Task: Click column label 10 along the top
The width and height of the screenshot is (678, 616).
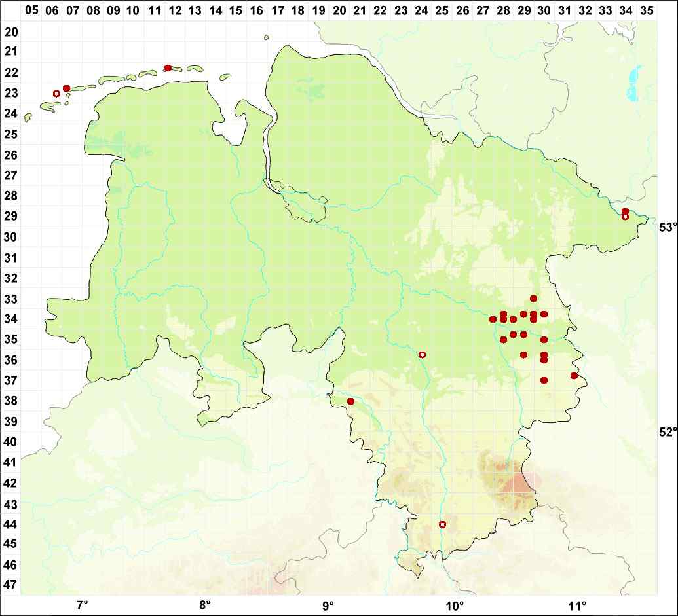Action: (x=133, y=10)
